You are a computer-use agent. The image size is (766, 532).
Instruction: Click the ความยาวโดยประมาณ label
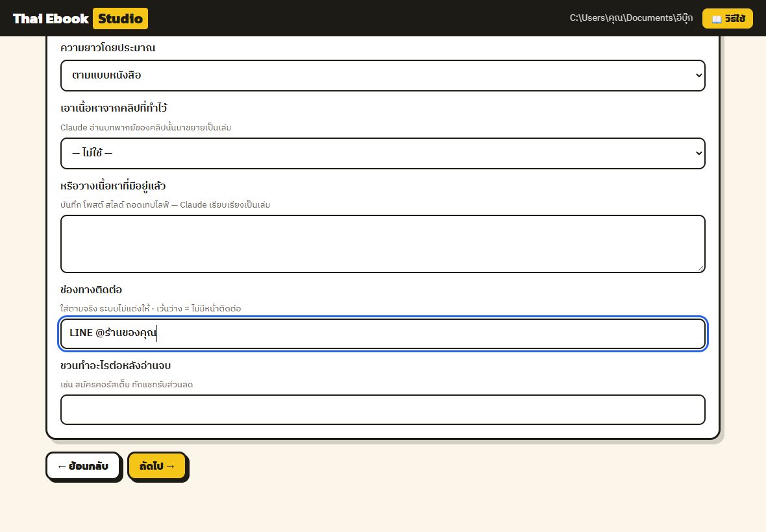[108, 48]
